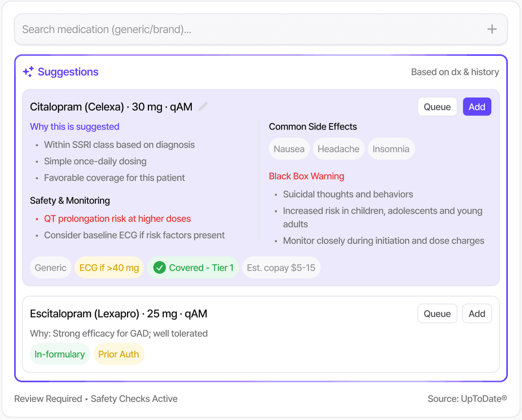Click the green checkmark in Covered chip
The image size is (522, 420).
tap(159, 268)
